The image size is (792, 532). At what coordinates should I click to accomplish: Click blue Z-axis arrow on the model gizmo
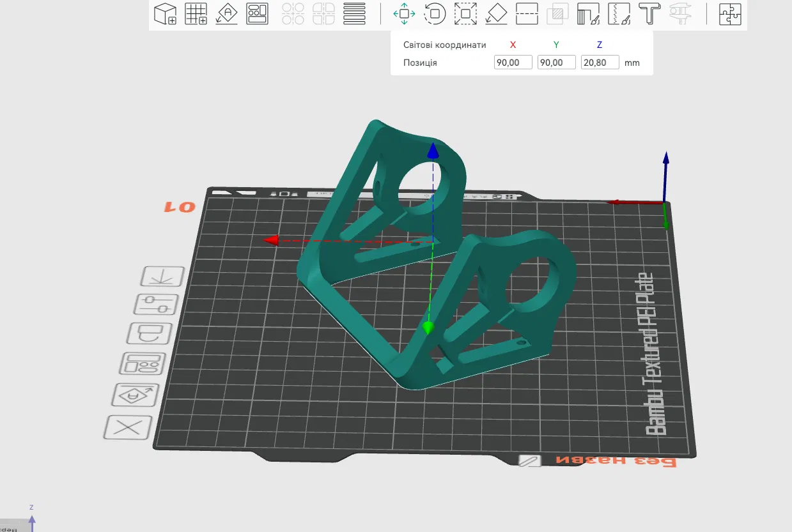(433, 151)
